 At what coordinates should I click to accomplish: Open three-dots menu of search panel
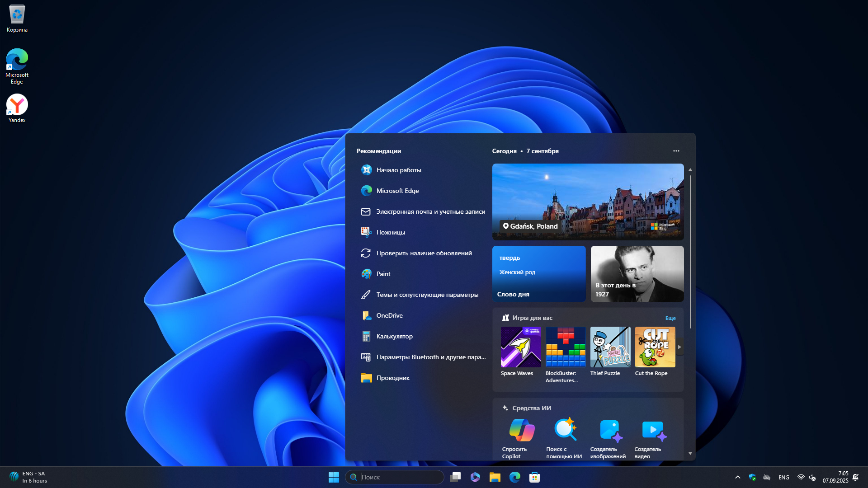(676, 151)
